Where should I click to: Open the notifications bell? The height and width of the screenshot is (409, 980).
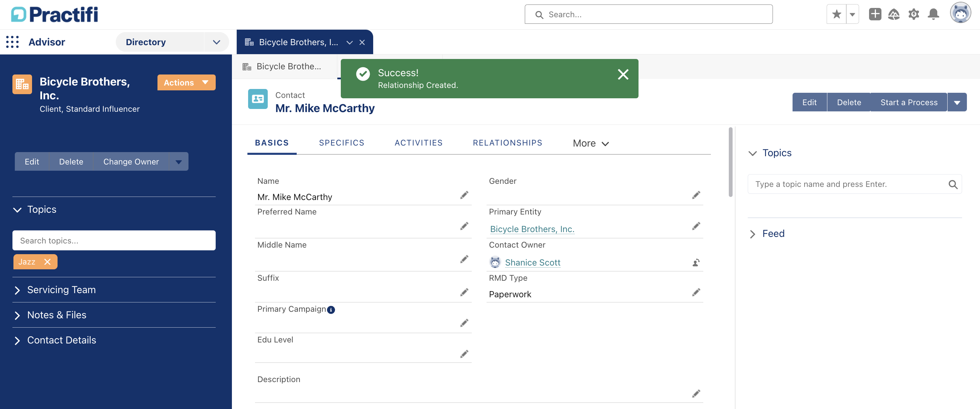pos(933,14)
